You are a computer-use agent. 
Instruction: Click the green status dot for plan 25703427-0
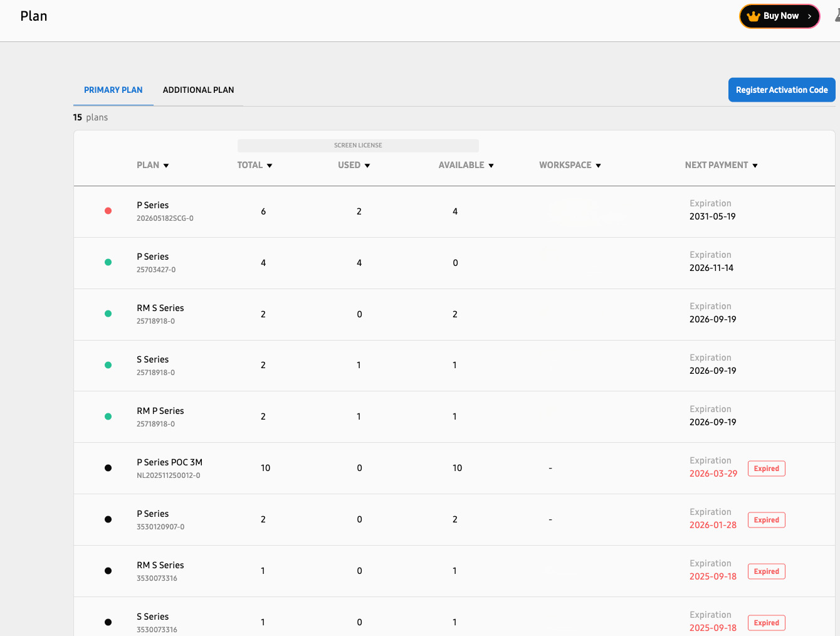coord(108,262)
